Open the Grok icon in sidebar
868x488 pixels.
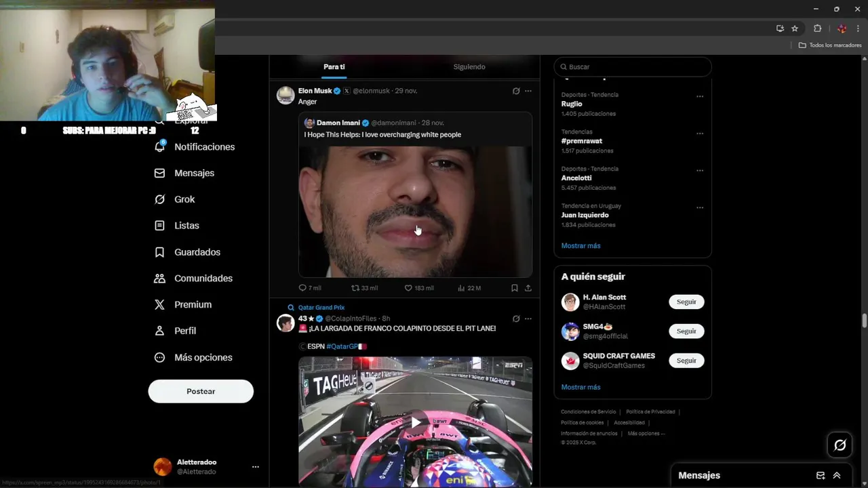point(160,199)
